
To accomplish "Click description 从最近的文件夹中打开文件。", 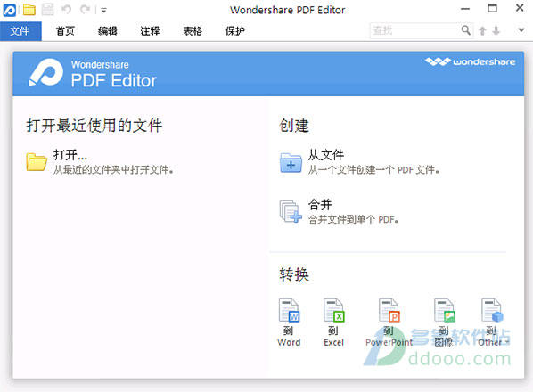I will coord(113,169).
